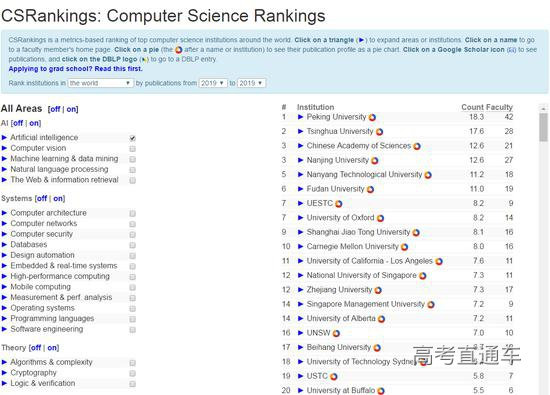
Task: Open 'Applying to grad school? Read this first' link
Action: pyautogui.click(x=75, y=69)
